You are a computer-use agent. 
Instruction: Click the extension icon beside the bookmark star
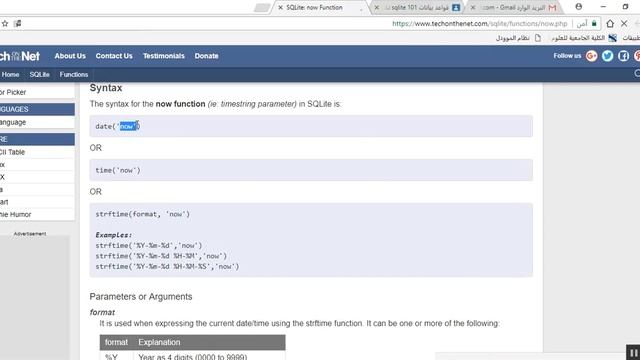18,24
